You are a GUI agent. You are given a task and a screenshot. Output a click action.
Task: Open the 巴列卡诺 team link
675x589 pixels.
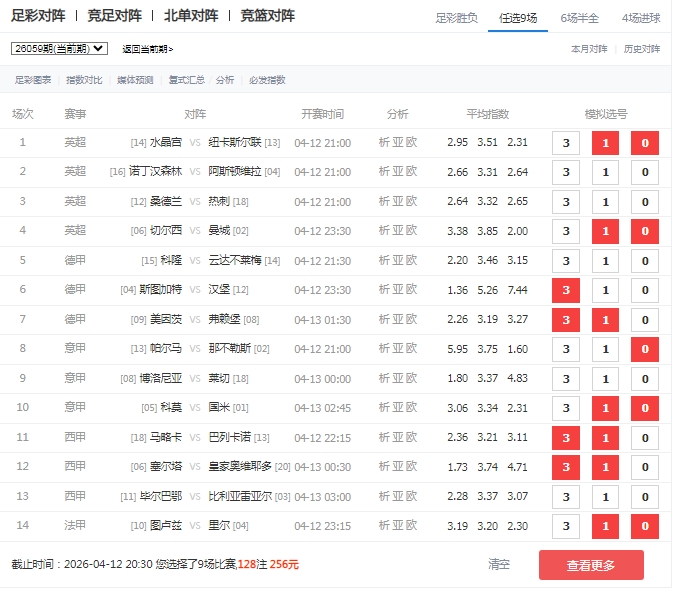(229, 437)
